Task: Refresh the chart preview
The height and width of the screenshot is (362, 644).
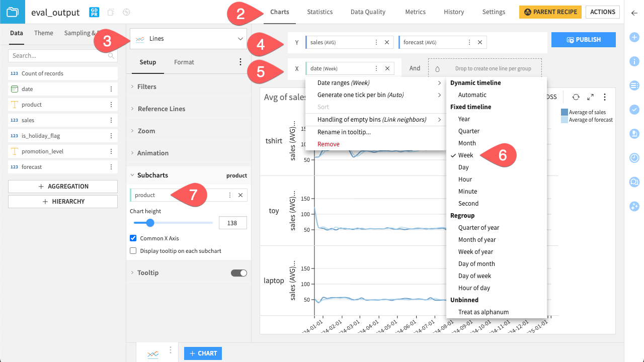Action: (576, 97)
